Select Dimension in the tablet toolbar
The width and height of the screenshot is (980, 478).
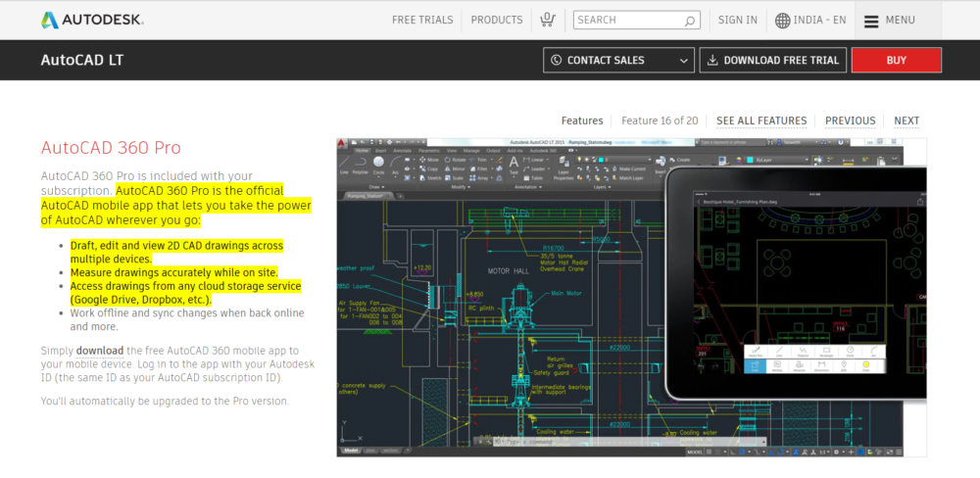[x=821, y=366]
